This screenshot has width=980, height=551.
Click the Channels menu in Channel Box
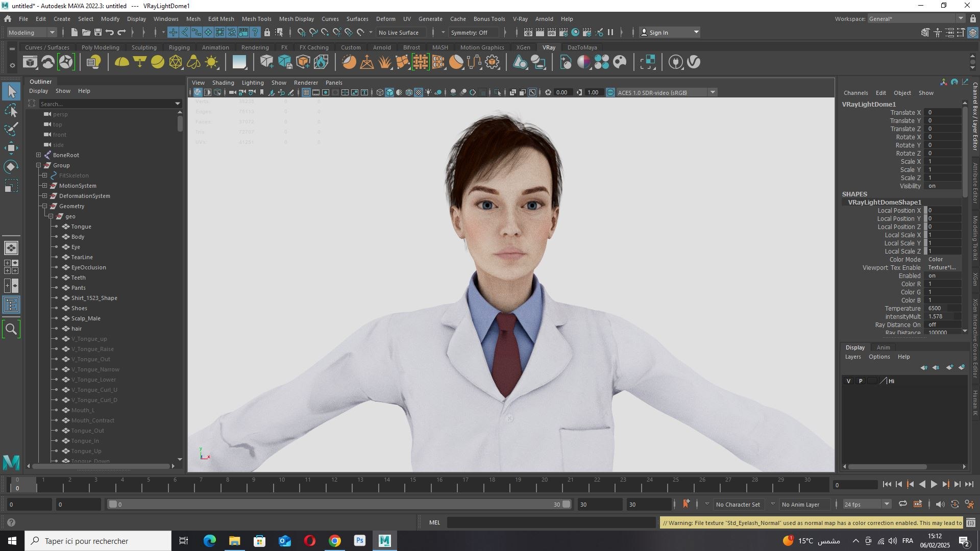(856, 93)
